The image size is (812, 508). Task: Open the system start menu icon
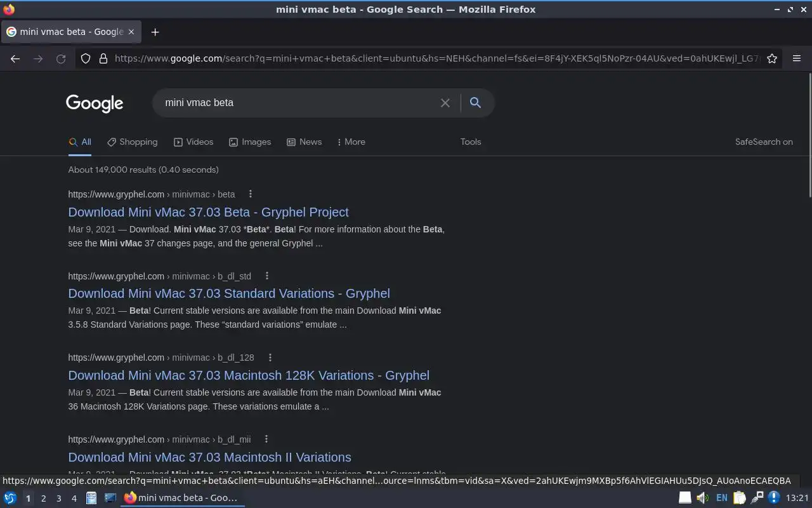click(x=10, y=498)
